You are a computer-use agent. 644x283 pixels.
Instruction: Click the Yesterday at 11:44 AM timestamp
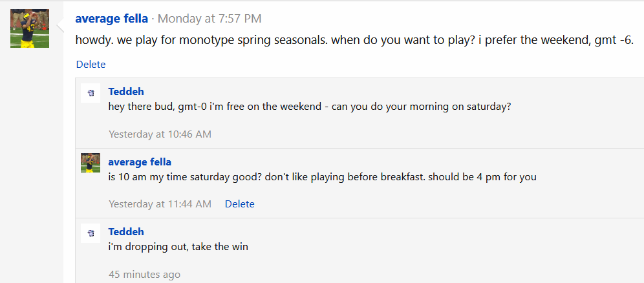coord(160,204)
